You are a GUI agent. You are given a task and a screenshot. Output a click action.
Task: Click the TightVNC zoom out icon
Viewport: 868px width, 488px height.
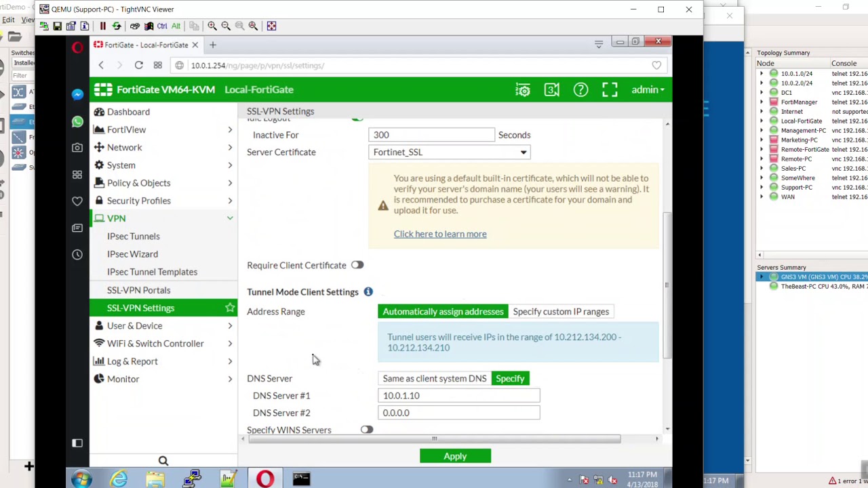point(226,26)
